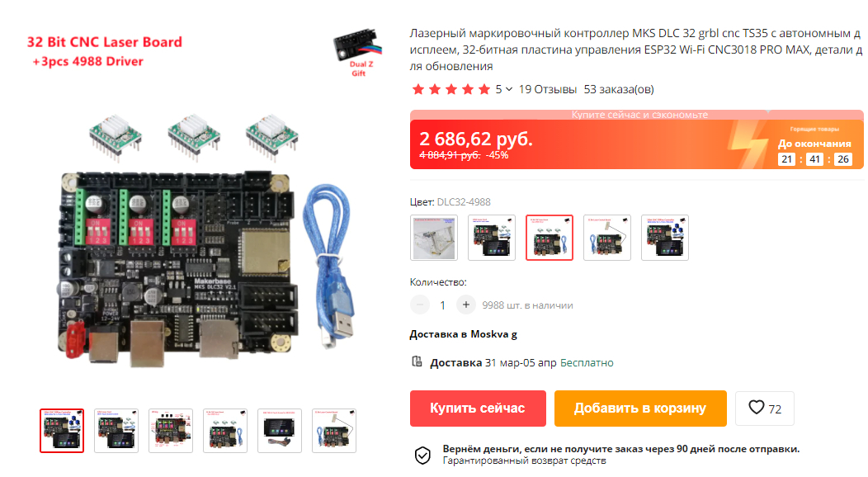868x477 pixels.
Task: Select the fourth color variant thumbnail
Action: click(607, 238)
